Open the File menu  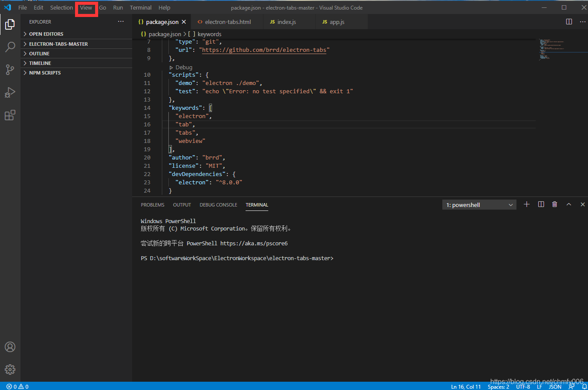(23, 7)
